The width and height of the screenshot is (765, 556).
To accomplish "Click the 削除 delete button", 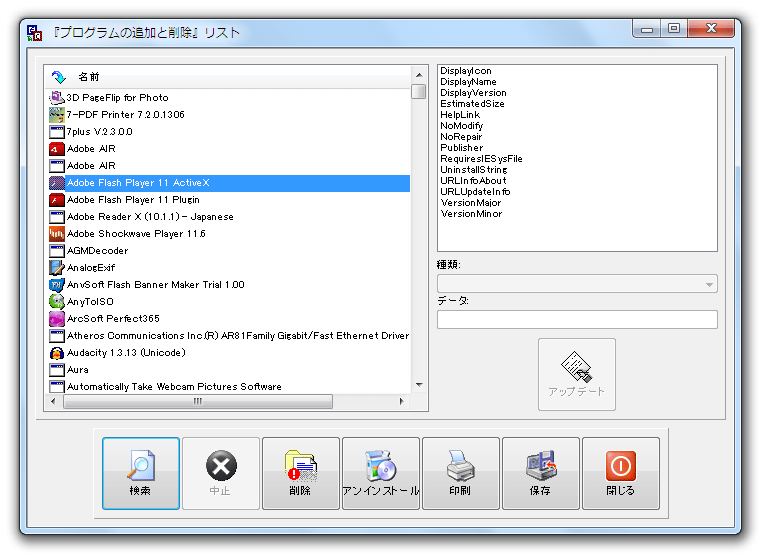I will coord(301,473).
